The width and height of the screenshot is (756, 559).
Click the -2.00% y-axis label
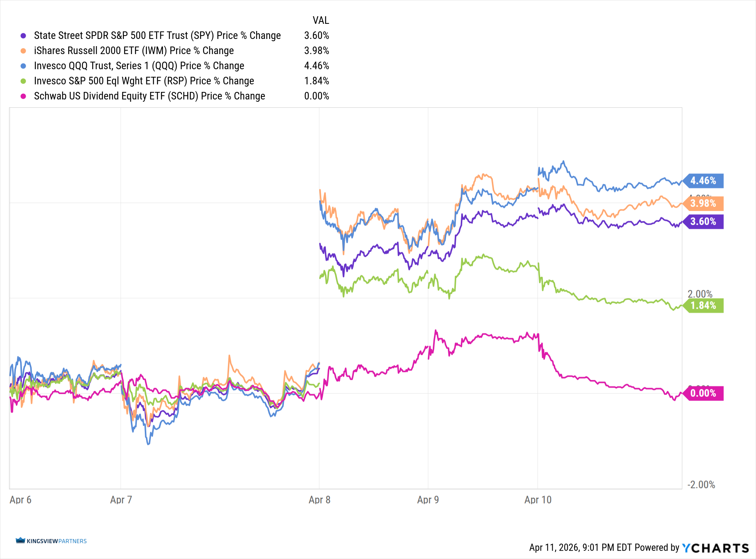pyautogui.click(x=701, y=485)
